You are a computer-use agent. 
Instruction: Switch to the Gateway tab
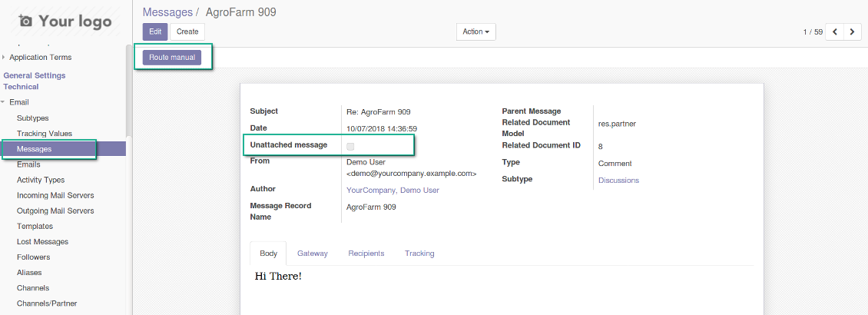[x=312, y=253]
